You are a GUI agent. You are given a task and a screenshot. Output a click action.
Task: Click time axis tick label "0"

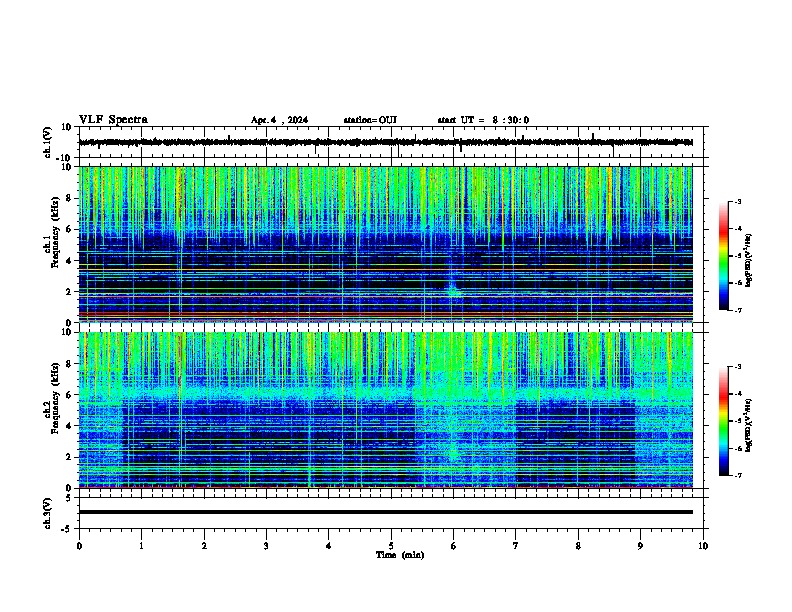[79, 546]
